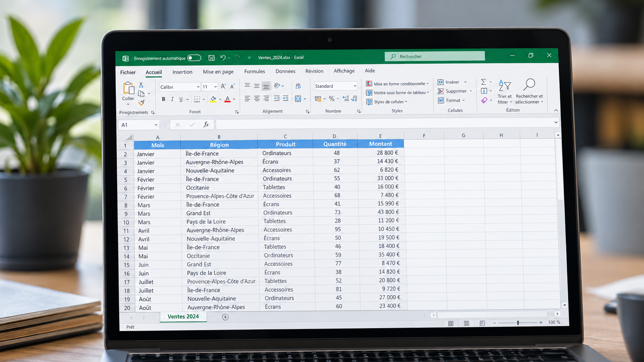Select the page layout view icon
This screenshot has height=362, width=644.
pyautogui.click(x=466, y=323)
